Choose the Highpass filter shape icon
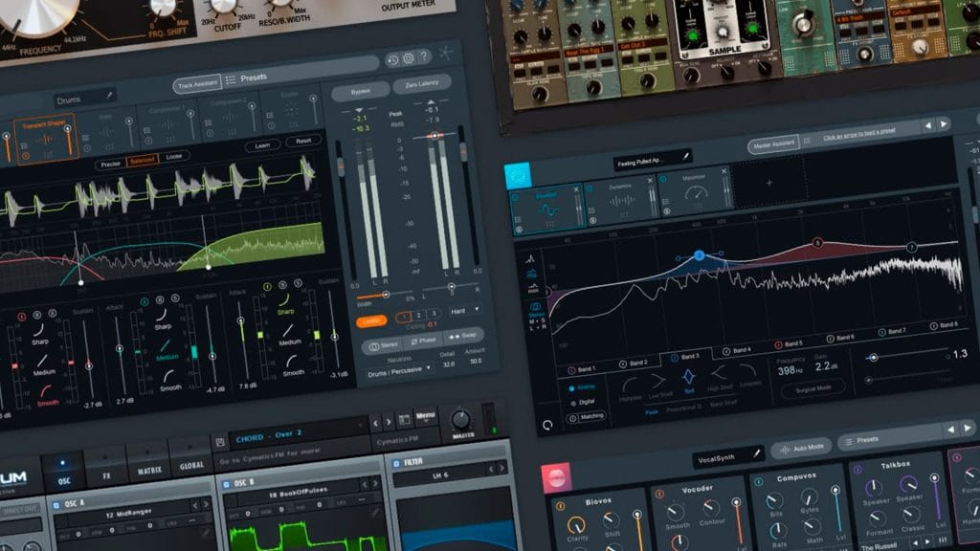 pyautogui.click(x=629, y=385)
